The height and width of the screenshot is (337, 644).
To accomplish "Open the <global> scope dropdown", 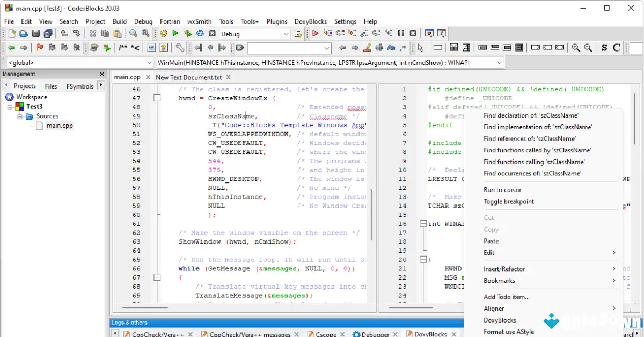I will pyautogui.click(x=78, y=62).
